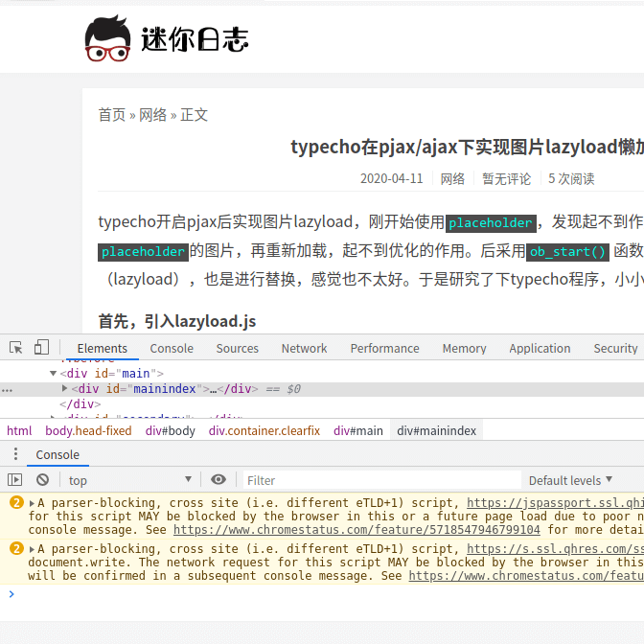Open the Application tab

540,348
